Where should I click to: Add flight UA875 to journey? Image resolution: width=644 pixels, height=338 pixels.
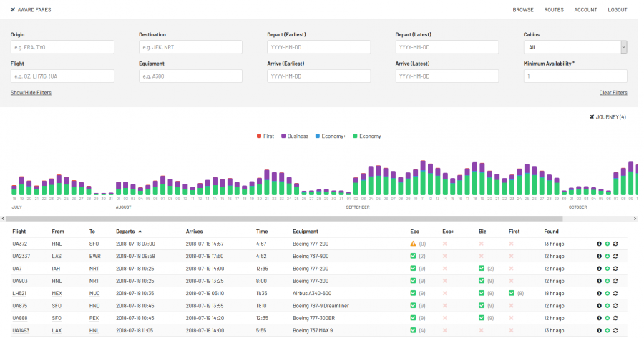point(607,305)
